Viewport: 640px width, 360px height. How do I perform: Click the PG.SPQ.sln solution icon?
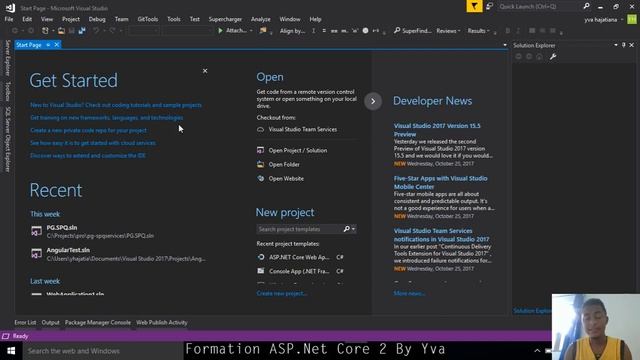coord(36,231)
